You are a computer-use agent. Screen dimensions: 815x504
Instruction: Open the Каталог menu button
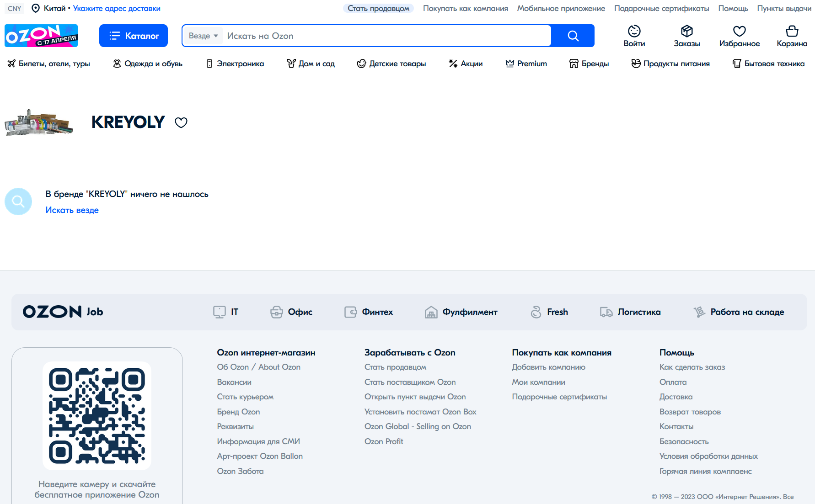click(x=134, y=36)
